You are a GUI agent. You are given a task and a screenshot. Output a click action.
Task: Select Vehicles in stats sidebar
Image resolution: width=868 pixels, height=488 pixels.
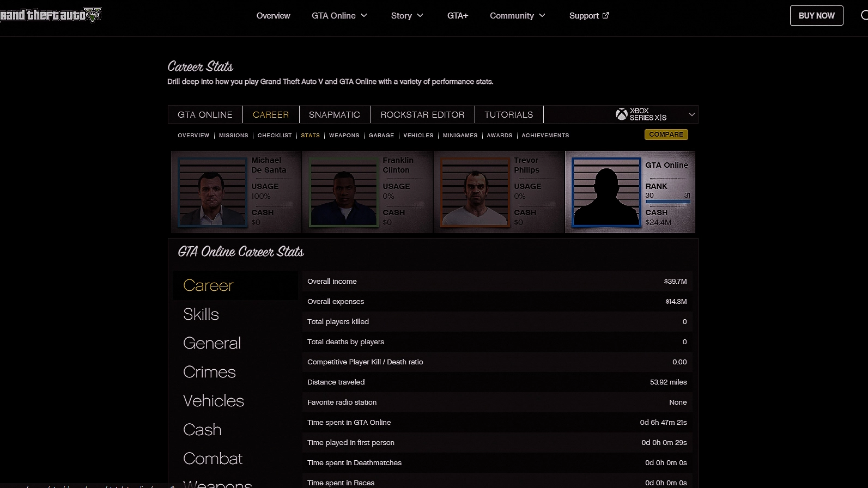pos(214,401)
